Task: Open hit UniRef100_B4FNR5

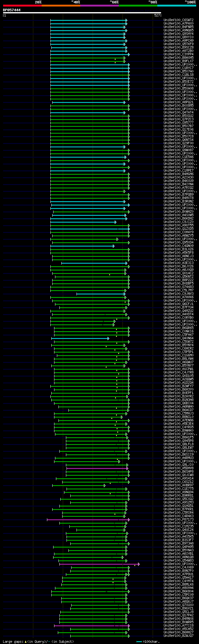Action: (x=178, y=27)
